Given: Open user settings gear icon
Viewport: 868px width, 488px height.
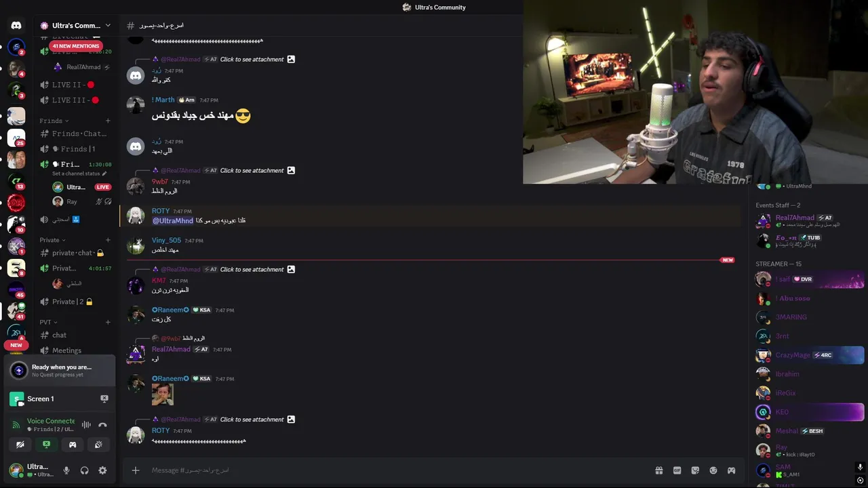Looking at the screenshot, I should (102, 470).
